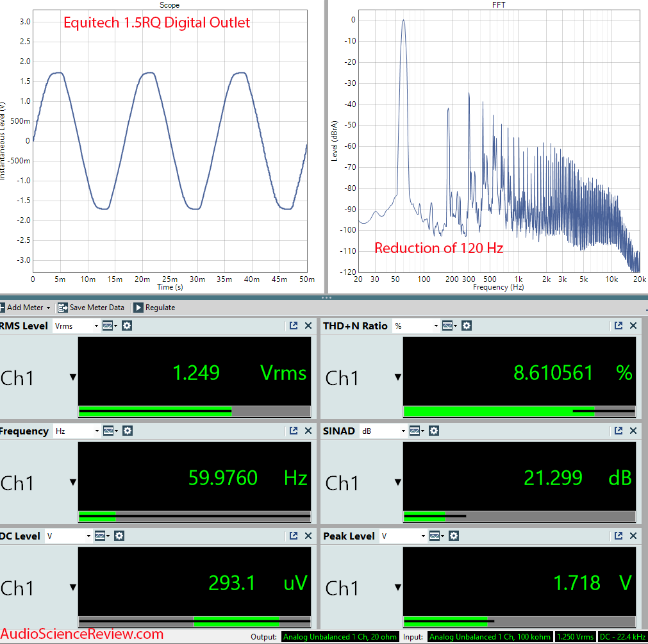Click the panel splitter grip dots
This screenshot has height=644, width=648.
tap(326, 297)
